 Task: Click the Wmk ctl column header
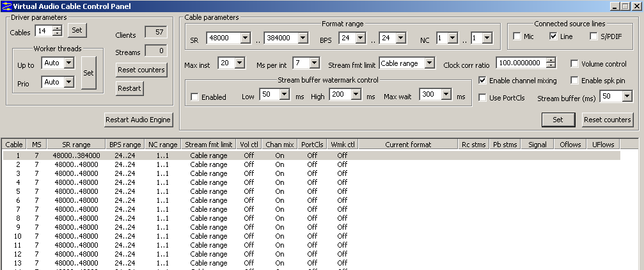tap(343, 144)
